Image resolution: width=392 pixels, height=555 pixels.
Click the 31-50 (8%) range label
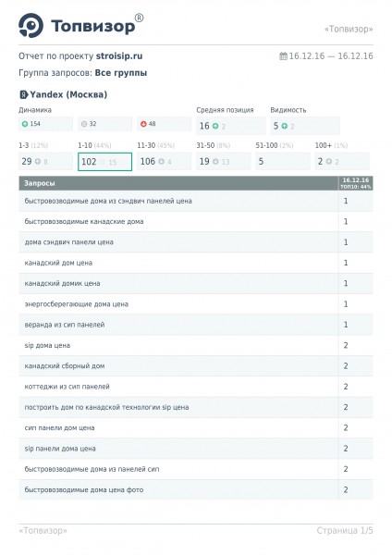214,145
